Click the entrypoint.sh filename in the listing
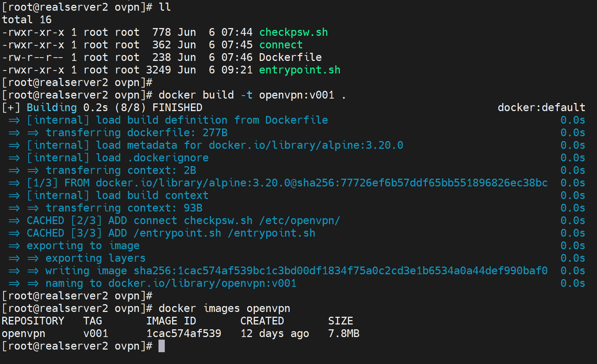The width and height of the screenshot is (597, 364). pos(300,70)
